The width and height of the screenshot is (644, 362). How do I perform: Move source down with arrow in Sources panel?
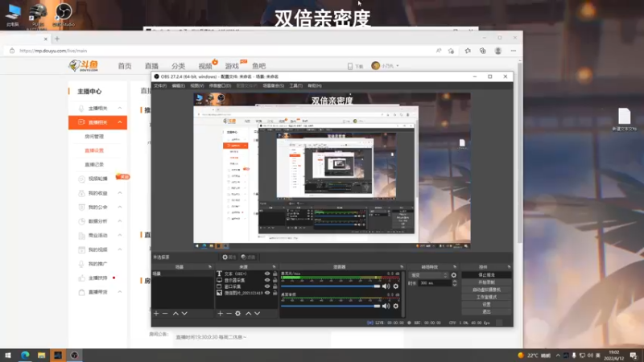tap(257, 314)
